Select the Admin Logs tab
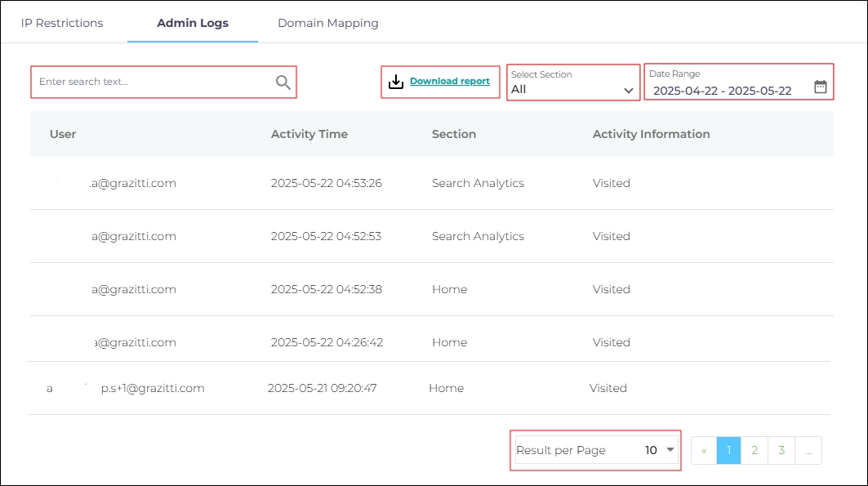This screenshot has height=486, width=868. 193,23
